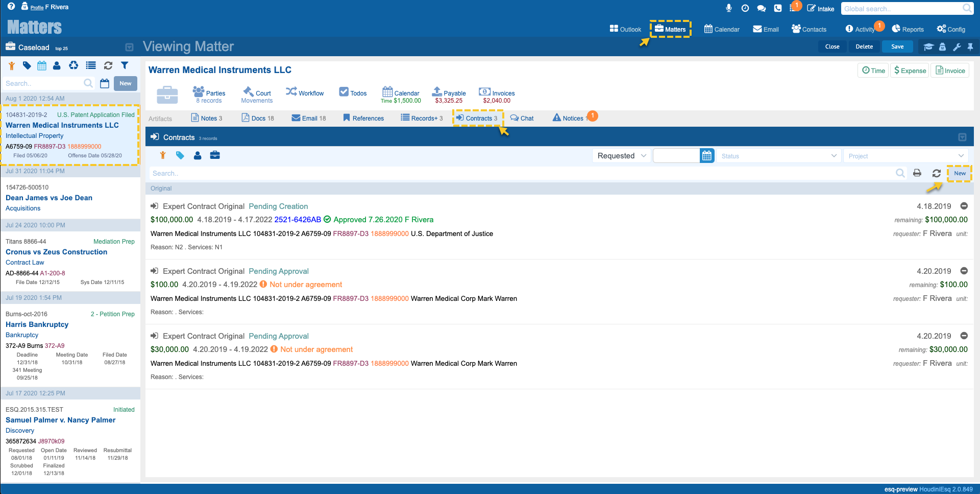
Task: Focus the Global search field
Action: (x=901, y=9)
